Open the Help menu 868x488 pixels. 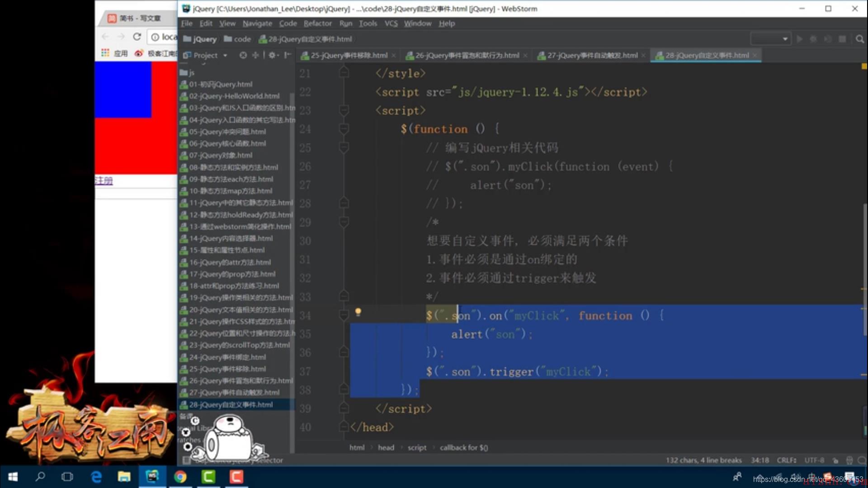[x=447, y=23]
